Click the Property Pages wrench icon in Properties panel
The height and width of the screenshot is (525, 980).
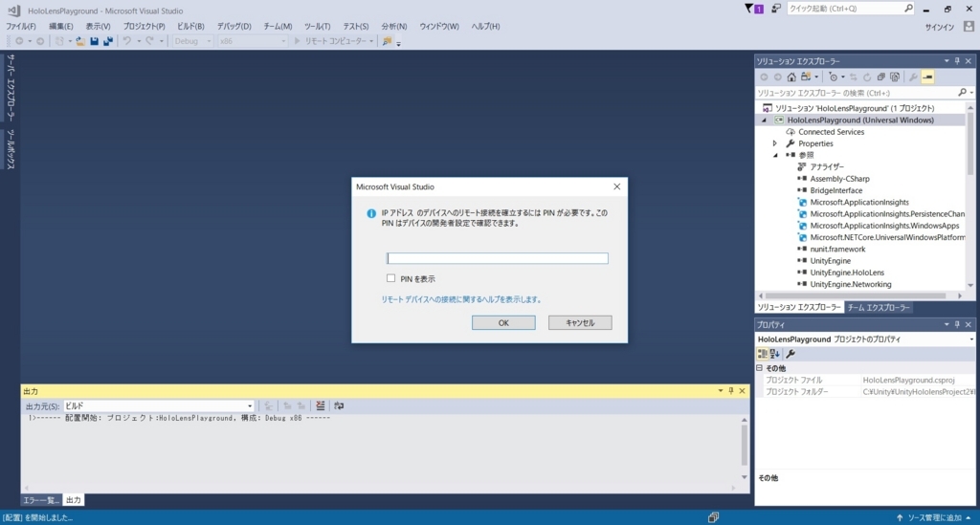[791, 354]
